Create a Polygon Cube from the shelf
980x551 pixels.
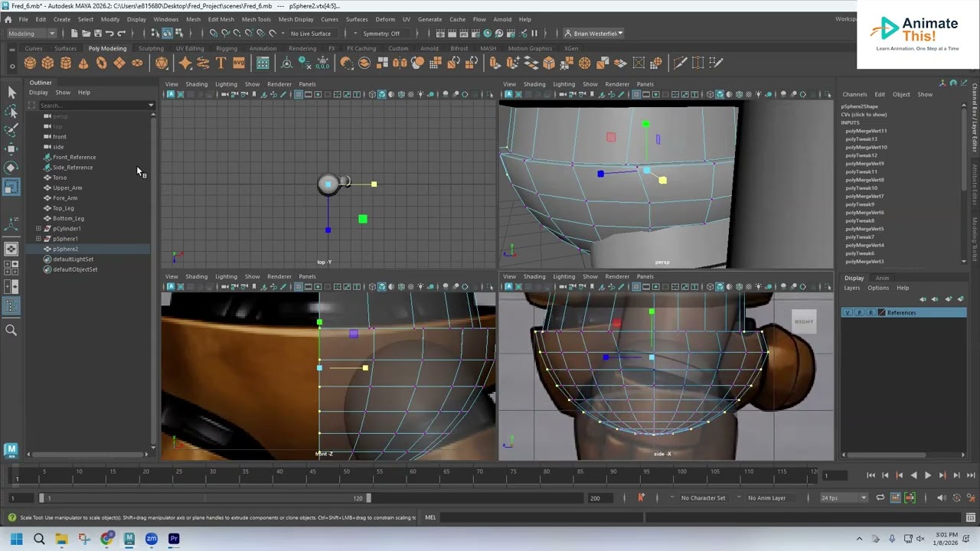pos(47,63)
